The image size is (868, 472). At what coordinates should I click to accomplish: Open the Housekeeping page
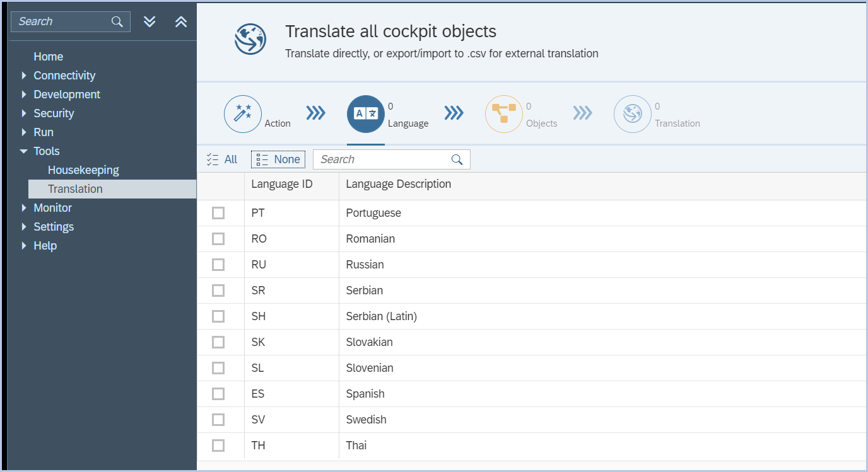(x=83, y=170)
